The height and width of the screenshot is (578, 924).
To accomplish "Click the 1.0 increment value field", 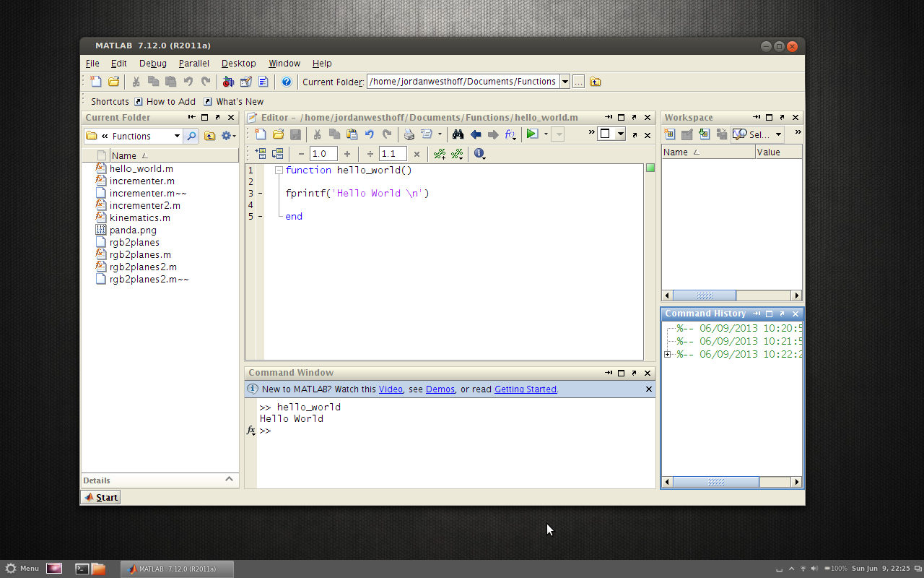I will tap(323, 154).
